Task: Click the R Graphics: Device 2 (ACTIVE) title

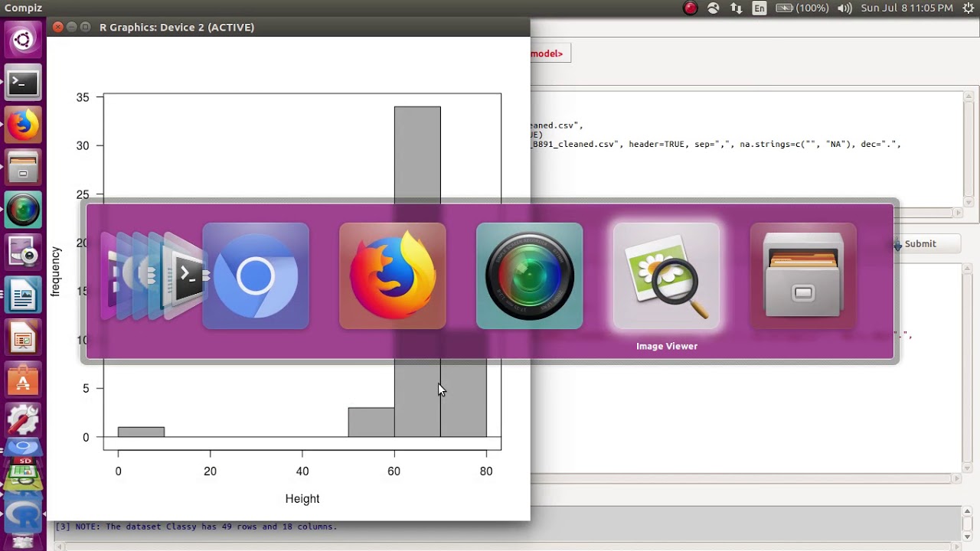Action: (177, 28)
